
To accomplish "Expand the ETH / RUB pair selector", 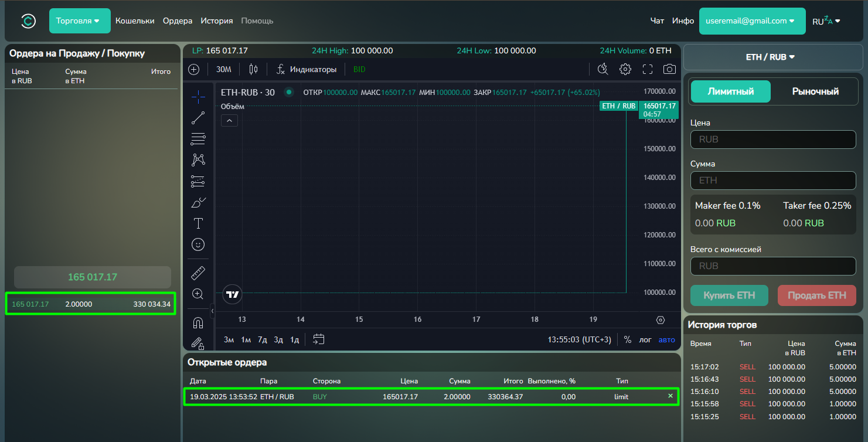I will click(x=770, y=57).
